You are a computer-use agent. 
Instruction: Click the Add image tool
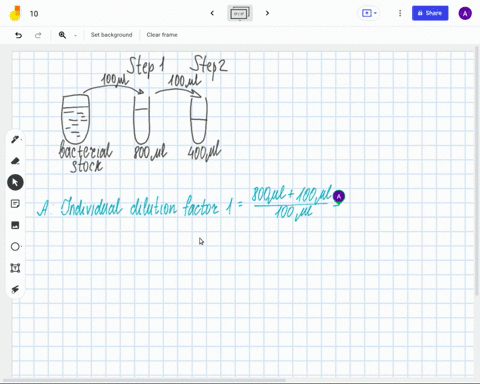pyautogui.click(x=15, y=225)
